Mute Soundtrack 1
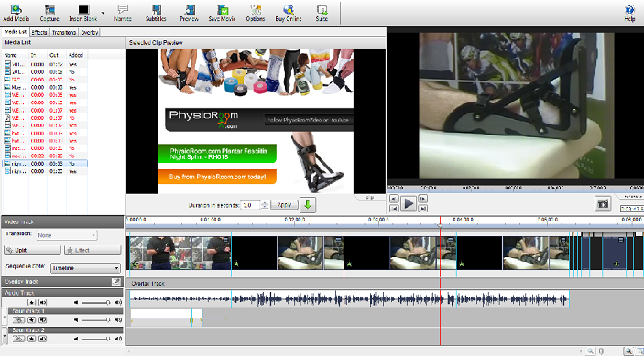Screen dimensions: 644x356 tap(43, 320)
